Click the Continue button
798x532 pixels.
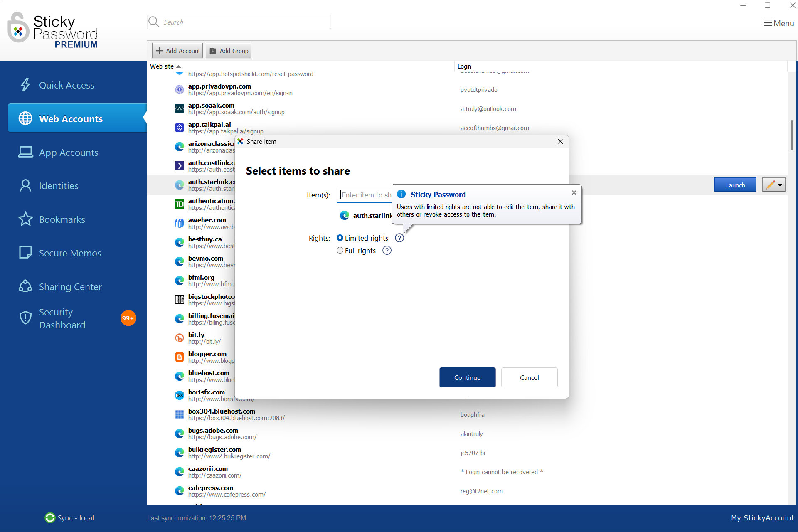pyautogui.click(x=468, y=377)
